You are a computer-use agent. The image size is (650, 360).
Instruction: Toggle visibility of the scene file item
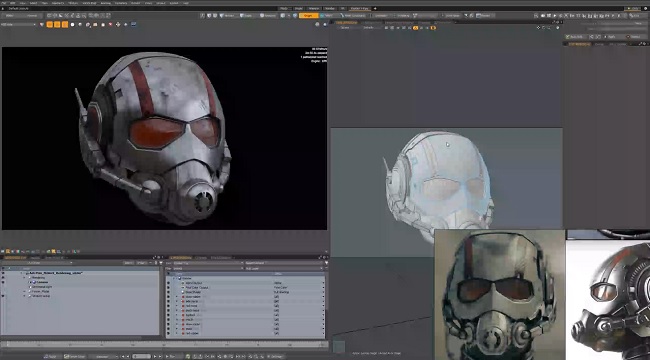[x=3, y=273]
